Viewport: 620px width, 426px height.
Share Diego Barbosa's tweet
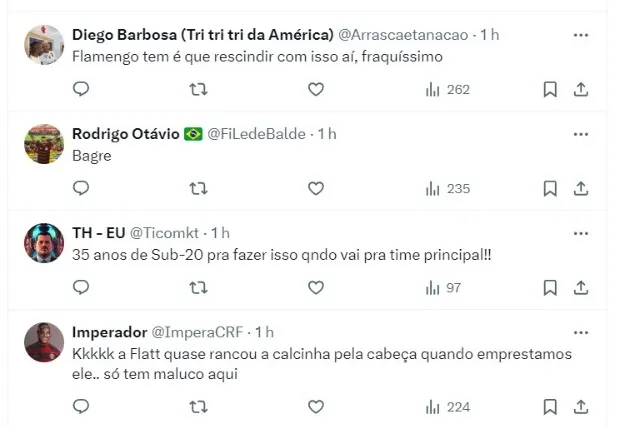pos(581,89)
